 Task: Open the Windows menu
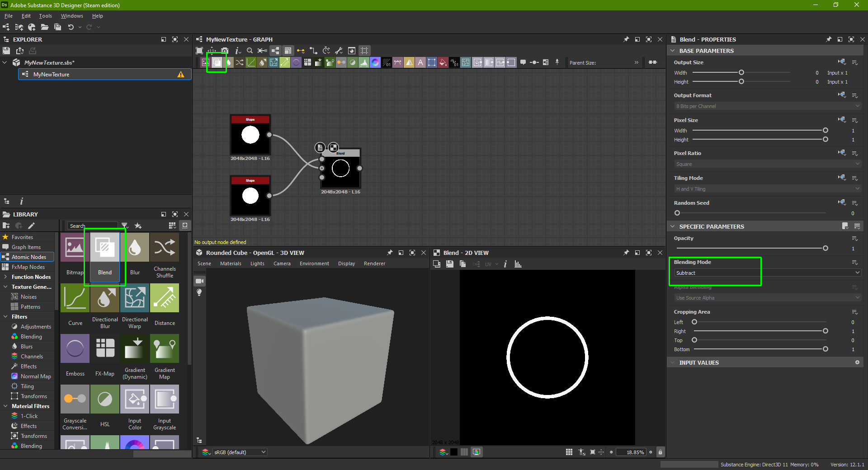tap(72, 16)
